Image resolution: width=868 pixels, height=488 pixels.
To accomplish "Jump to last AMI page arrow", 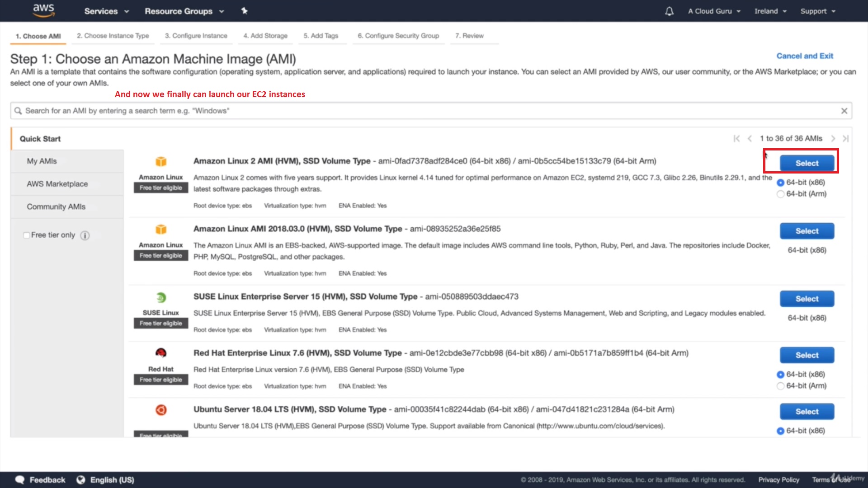I will coord(845,139).
